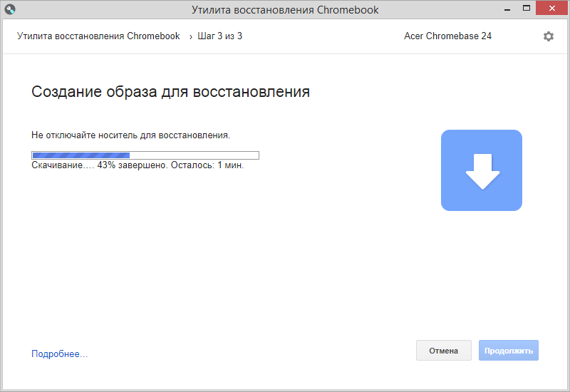
Task: Open the settings gear menu
Action: click(x=548, y=36)
